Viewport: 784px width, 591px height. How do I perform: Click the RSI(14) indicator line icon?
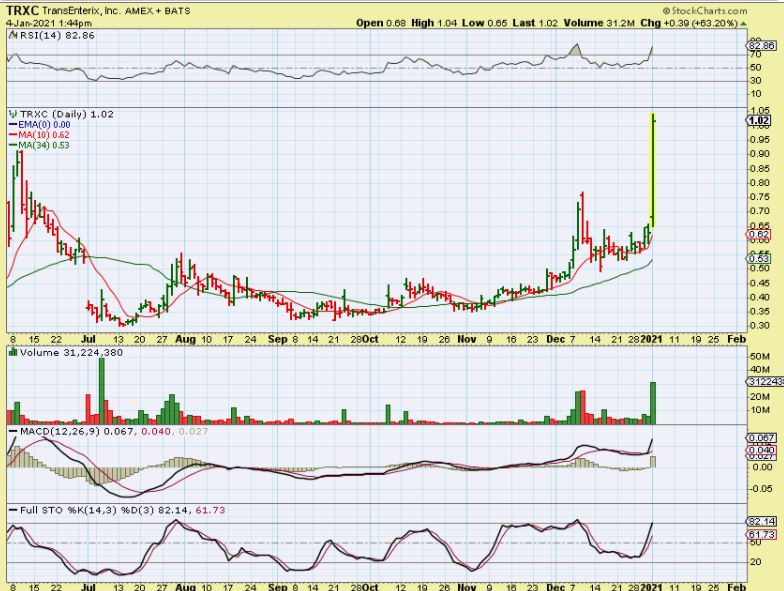[11, 34]
